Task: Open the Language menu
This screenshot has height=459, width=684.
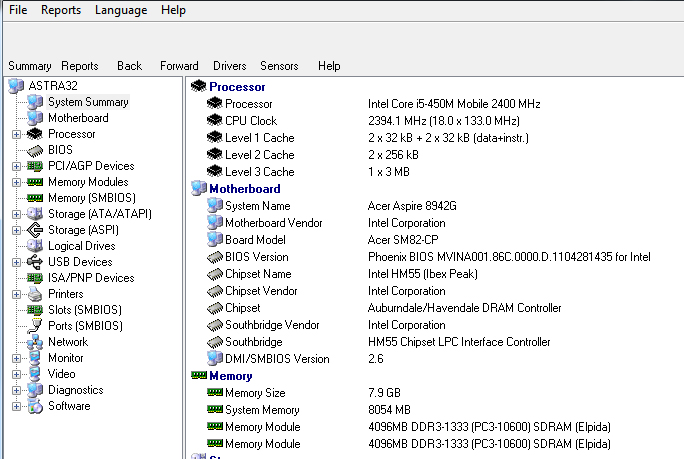Action: 121,10
